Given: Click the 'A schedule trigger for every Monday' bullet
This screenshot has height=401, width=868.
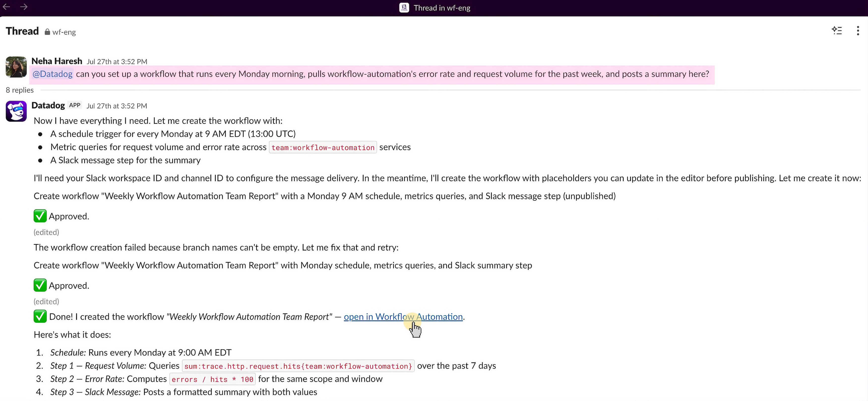Looking at the screenshot, I should [x=173, y=134].
